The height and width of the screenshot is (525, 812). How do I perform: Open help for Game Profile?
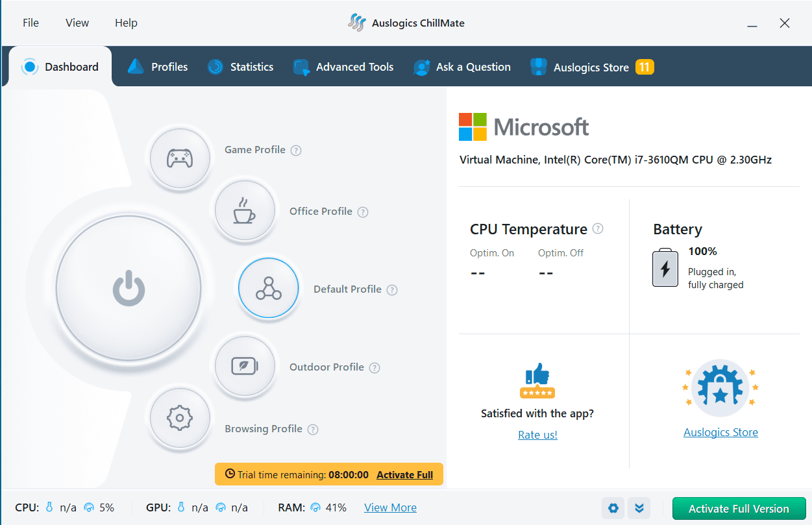coord(296,151)
